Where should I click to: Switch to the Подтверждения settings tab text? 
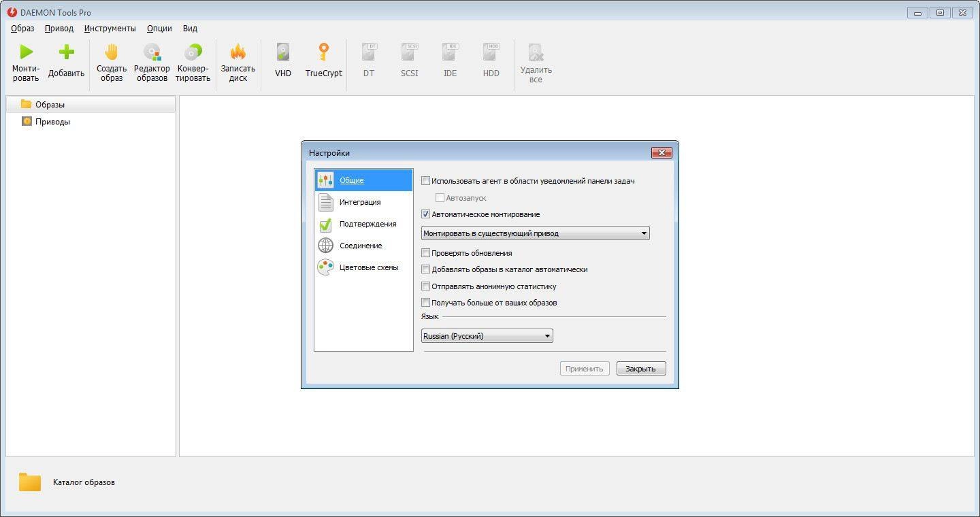[x=367, y=224]
